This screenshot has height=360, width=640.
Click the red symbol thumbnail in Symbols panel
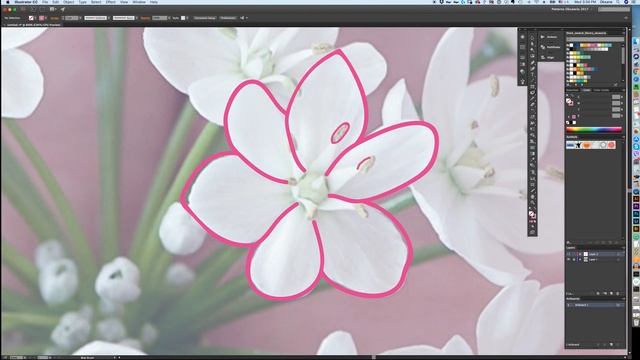click(x=611, y=145)
